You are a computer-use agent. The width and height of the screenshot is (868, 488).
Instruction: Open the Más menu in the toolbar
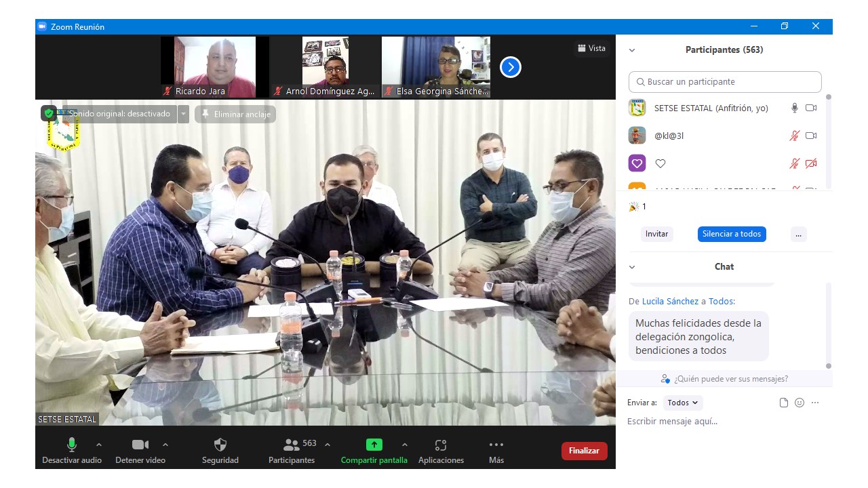click(496, 450)
